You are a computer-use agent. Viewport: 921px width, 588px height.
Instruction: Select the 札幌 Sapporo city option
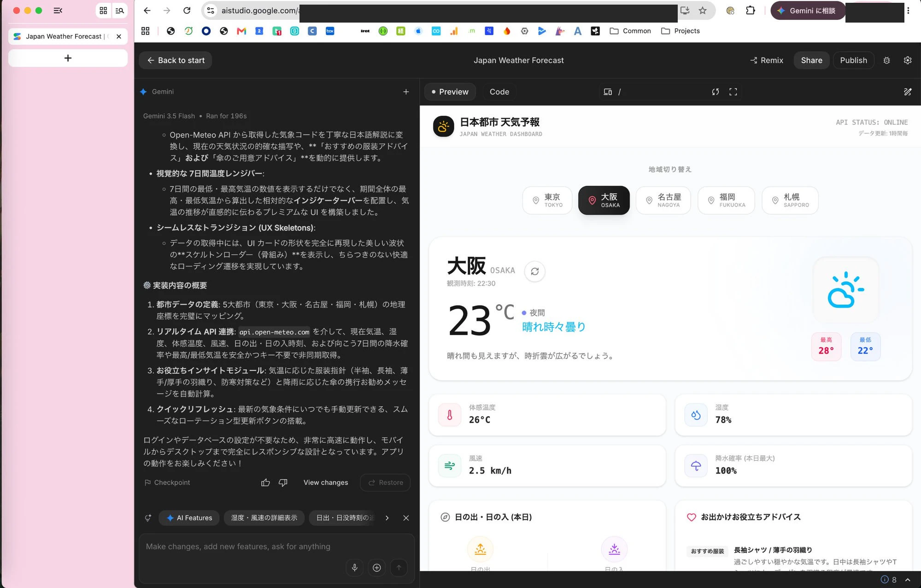[790, 200]
